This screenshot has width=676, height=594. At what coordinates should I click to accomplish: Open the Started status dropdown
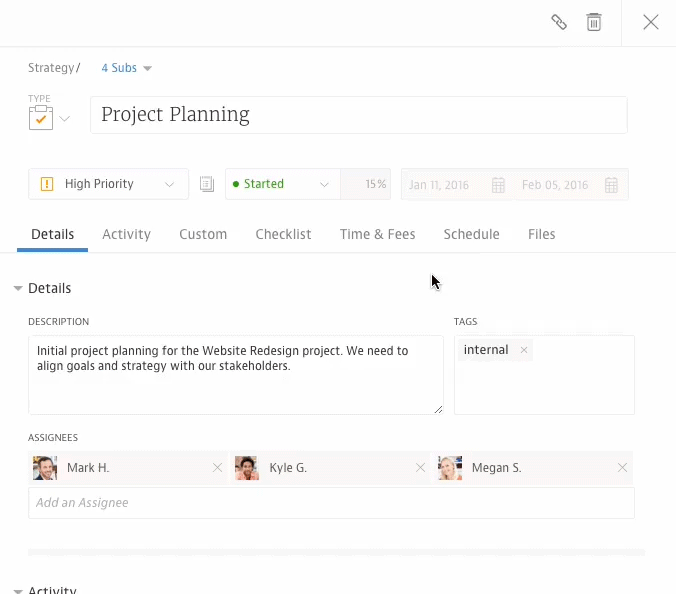(x=282, y=184)
